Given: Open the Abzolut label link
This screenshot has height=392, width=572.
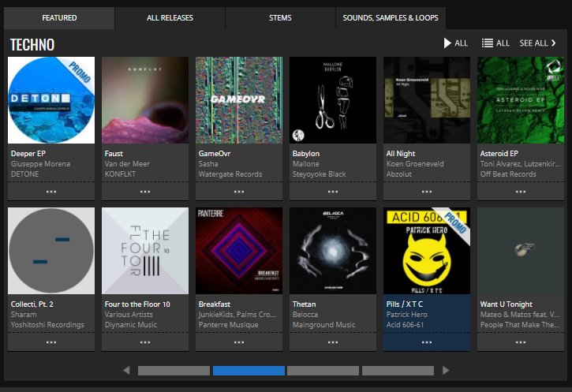Looking at the screenshot, I should [399, 174].
